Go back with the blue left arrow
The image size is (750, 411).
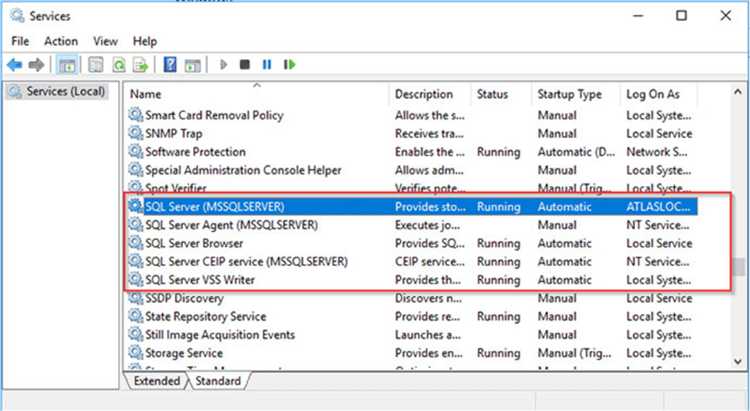point(15,64)
